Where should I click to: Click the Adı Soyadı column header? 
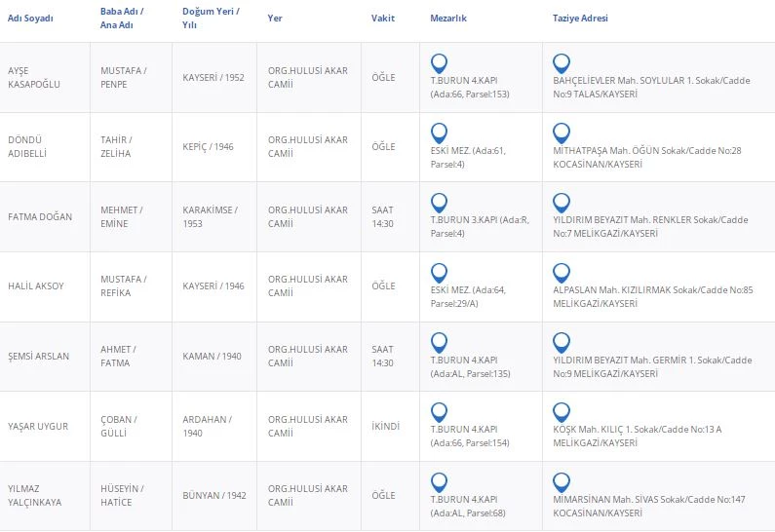31,19
